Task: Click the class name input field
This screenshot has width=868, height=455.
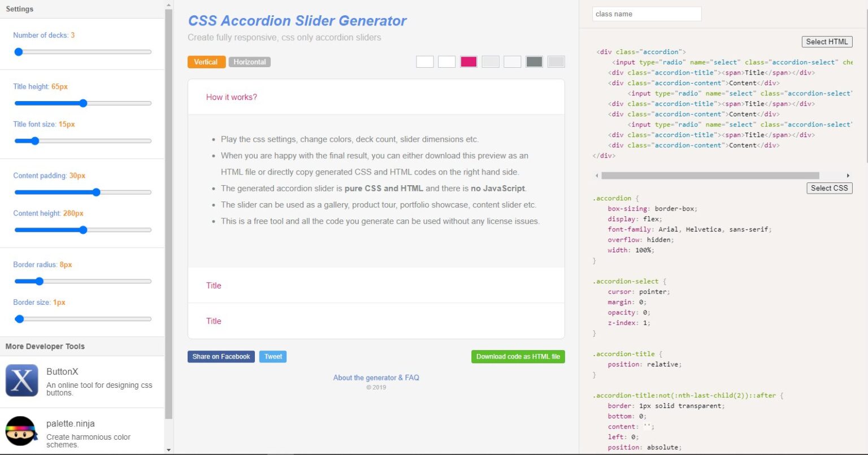Action: point(646,14)
